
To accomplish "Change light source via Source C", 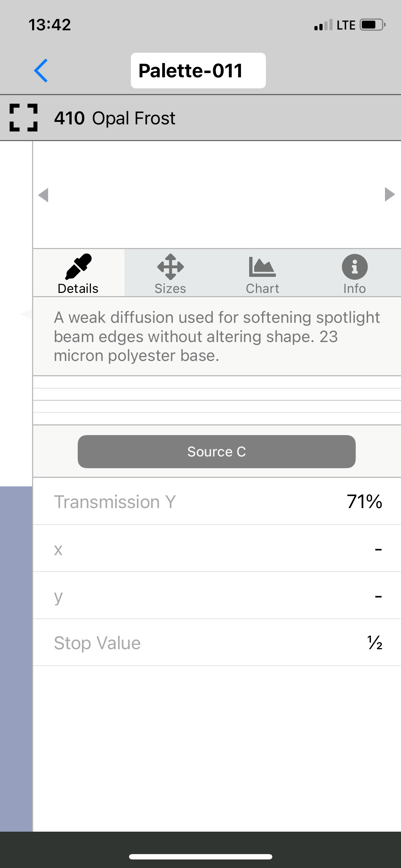I will [216, 451].
